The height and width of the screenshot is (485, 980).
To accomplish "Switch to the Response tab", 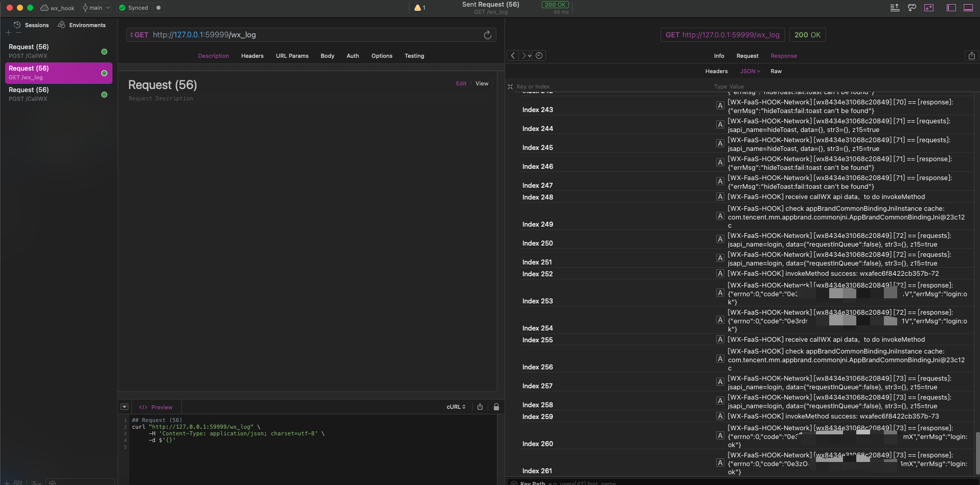I will pyautogui.click(x=784, y=56).
